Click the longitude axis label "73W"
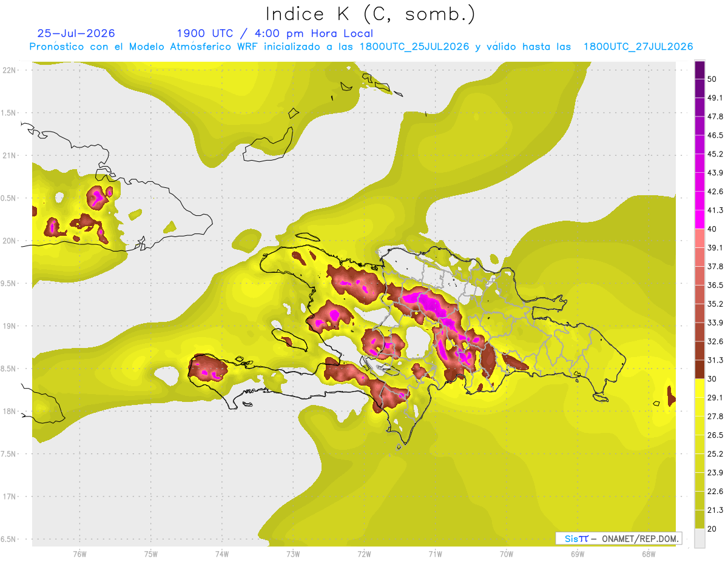728x562 pixels. [x=293, y=554]
